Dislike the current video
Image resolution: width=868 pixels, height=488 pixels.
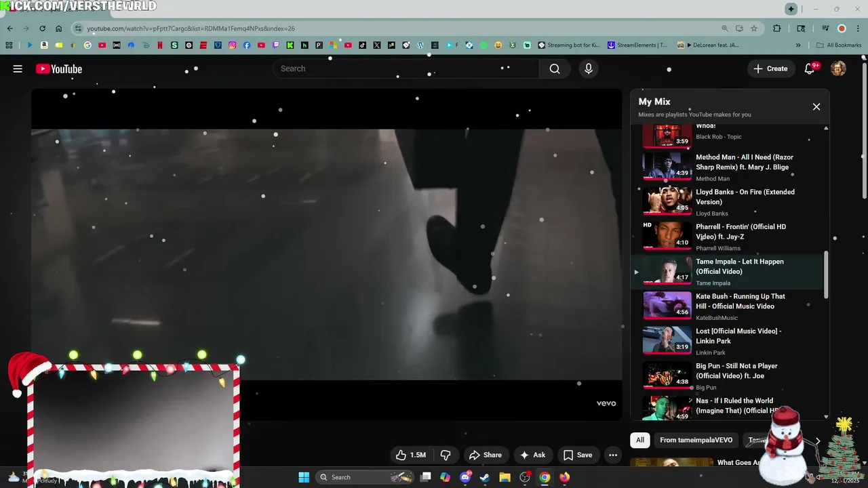click(x=446, y=455)
